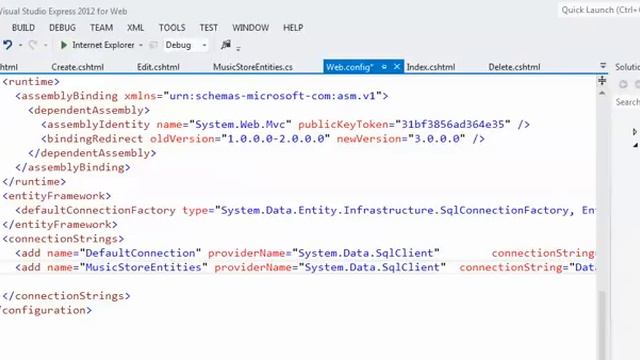640x360 pixels.
Task: Click the browser refresh icon beside Debug
Action: (x=153, y=45)
